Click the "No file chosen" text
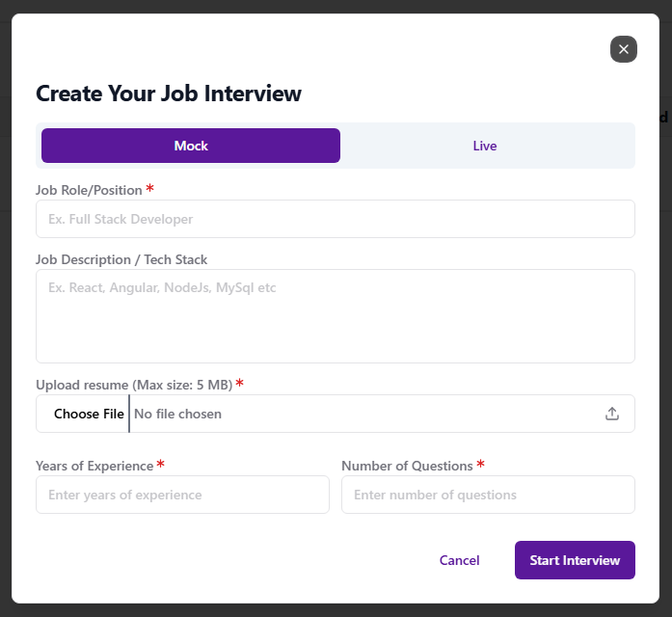The image size is (672, 617). coord(177,414)
